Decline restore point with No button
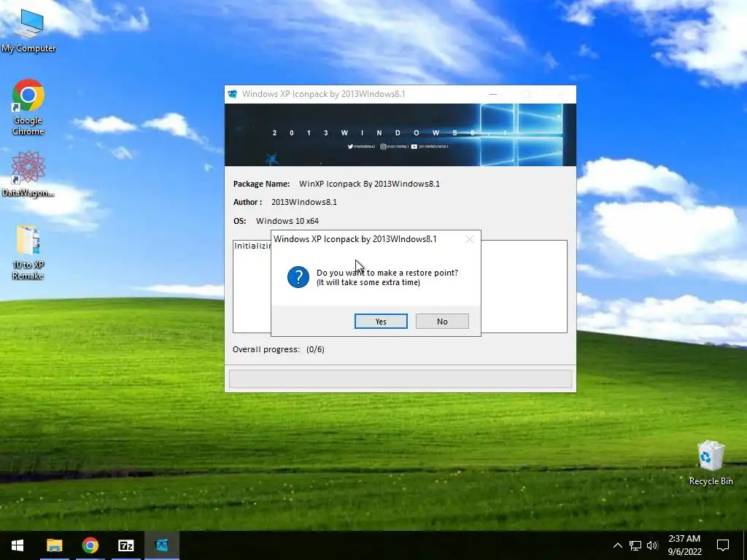Viewport: 747px width, 560px height. pyautogui.click(x=442, y=322)
